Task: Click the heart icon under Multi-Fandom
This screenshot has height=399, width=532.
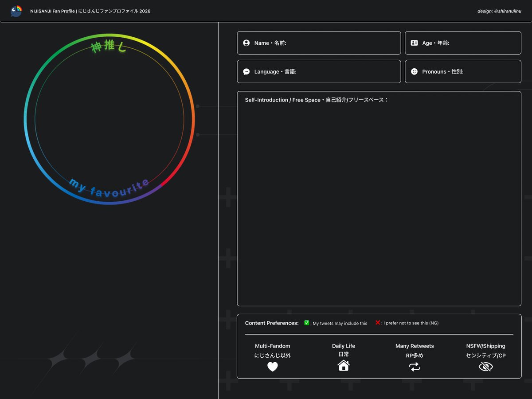Action: 273,367
